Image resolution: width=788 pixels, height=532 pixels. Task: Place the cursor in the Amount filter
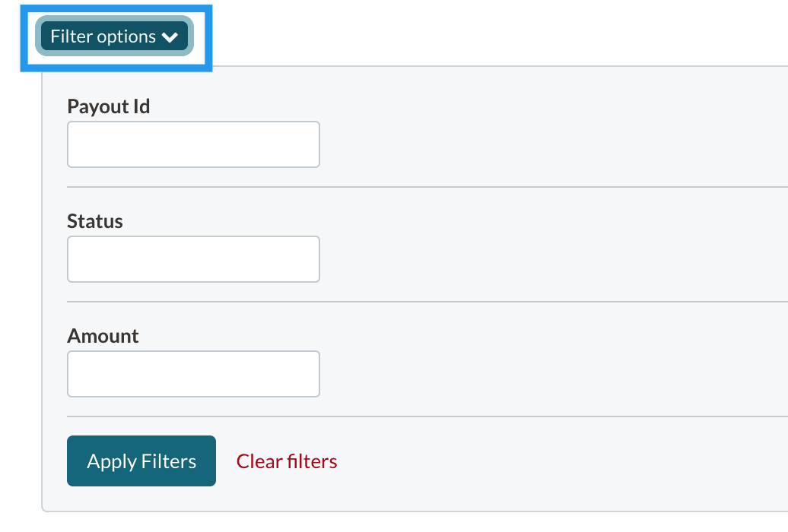click(x=193, y=374)
